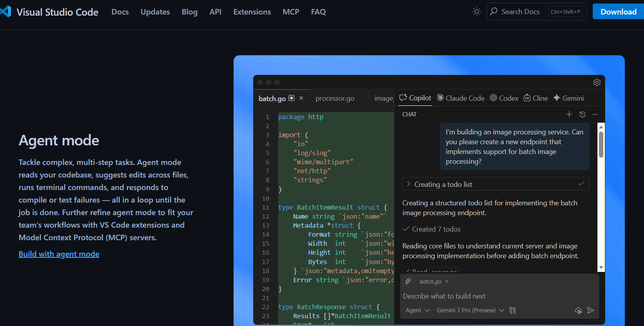Open the Agent mode dropdown

417,310
